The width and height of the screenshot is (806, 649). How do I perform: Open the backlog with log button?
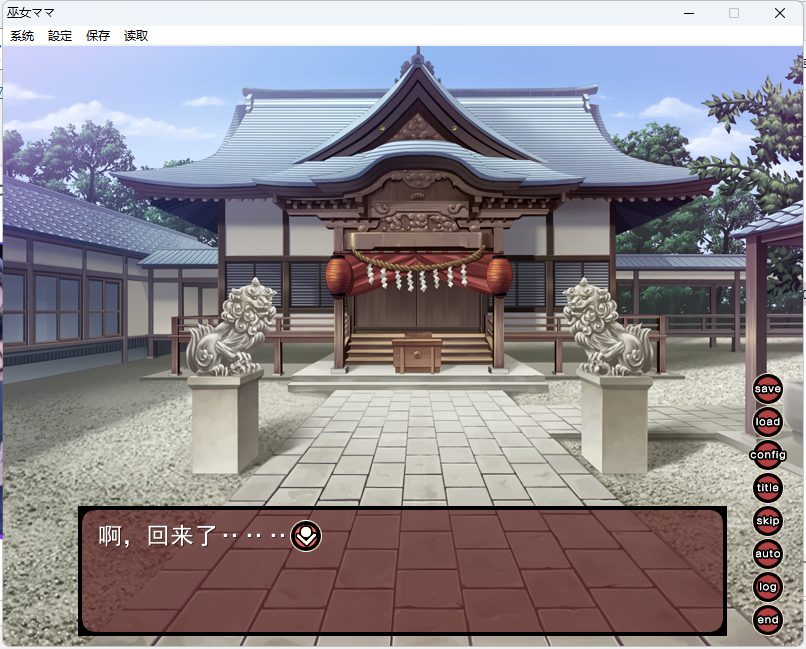pos(767,587)
